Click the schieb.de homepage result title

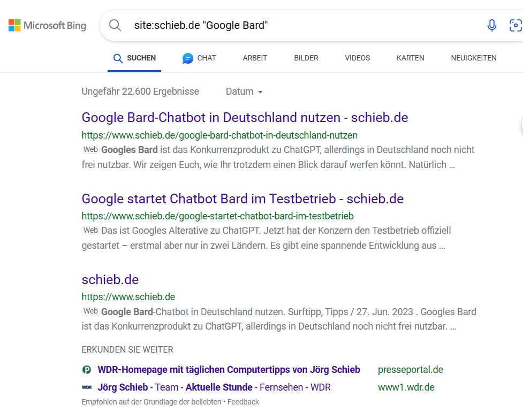(x=110, y=280)
